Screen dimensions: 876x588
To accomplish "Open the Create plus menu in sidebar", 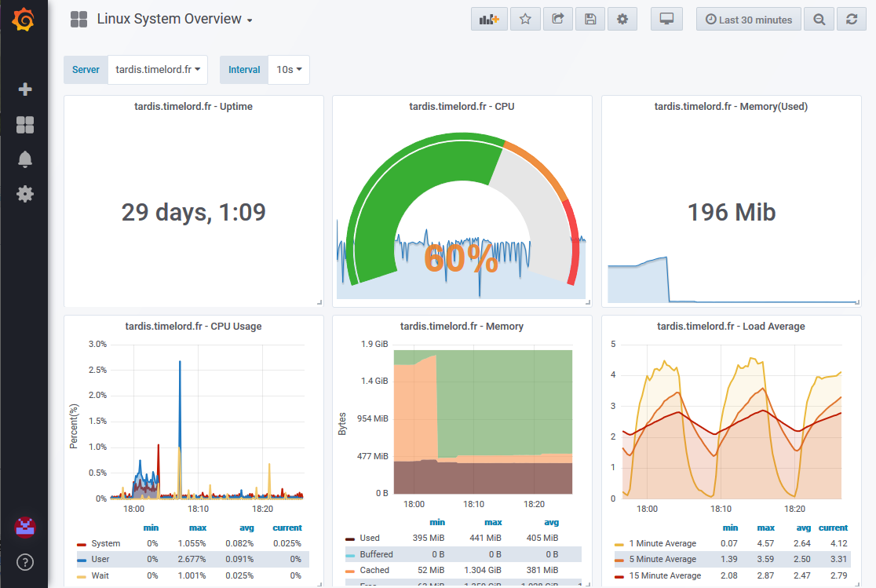I will coord(25,89).
